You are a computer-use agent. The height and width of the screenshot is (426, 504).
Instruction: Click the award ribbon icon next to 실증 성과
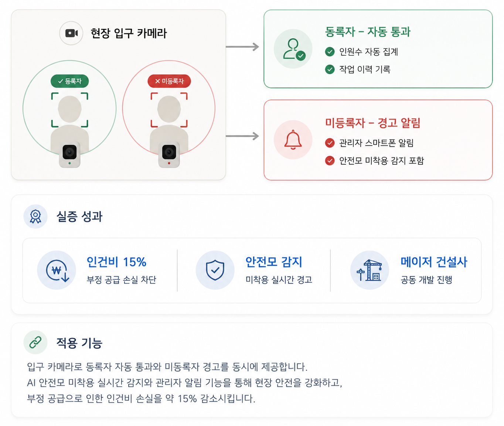[35, 217]
